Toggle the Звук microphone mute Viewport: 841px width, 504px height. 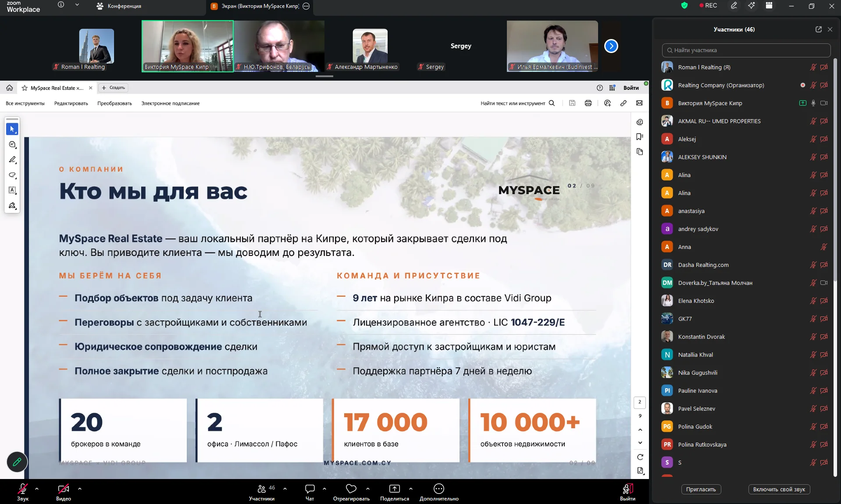(x=22, y=489)
